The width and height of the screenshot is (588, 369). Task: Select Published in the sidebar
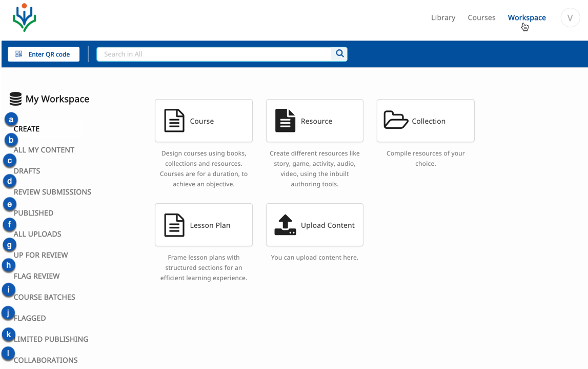click(34, 213)
